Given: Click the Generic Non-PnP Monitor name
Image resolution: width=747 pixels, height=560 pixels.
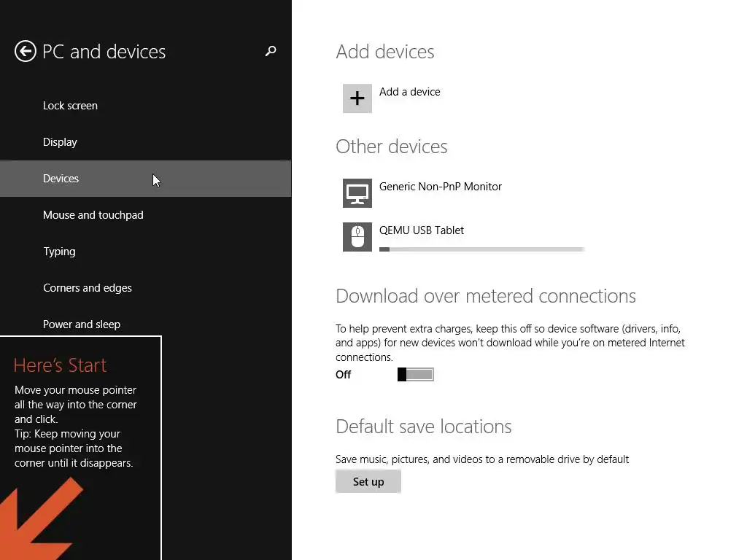Looking at the screenshot, I should click(x=441, y=187).
